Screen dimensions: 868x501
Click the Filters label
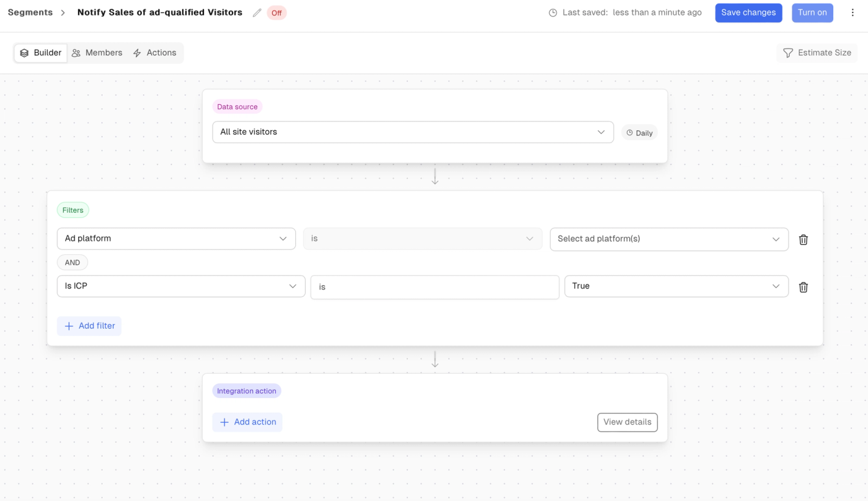click(73, 210)
